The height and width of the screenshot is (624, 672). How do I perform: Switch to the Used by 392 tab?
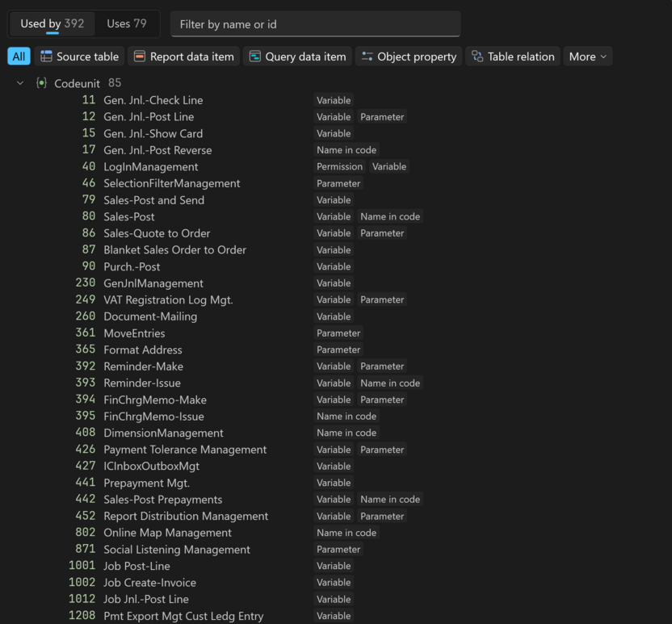coord(52,23)
